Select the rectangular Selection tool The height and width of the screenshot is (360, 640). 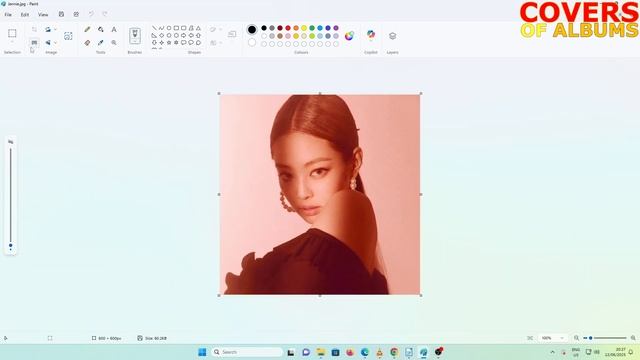12,33
